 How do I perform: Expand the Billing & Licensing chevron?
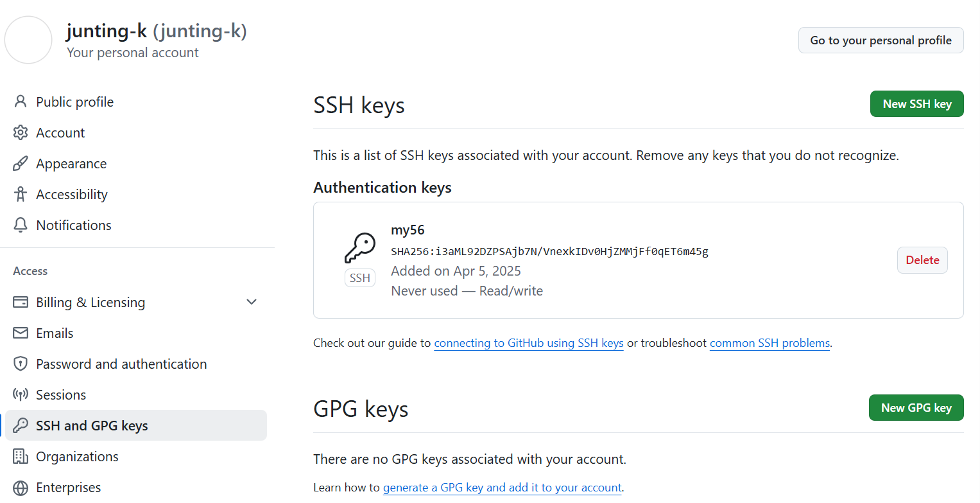(x=252, y=303)
